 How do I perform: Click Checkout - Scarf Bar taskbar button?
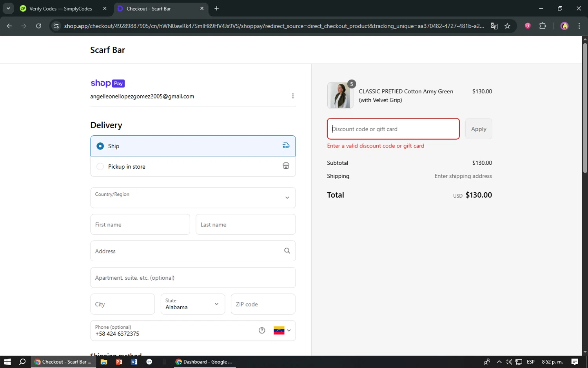point(63,362)
